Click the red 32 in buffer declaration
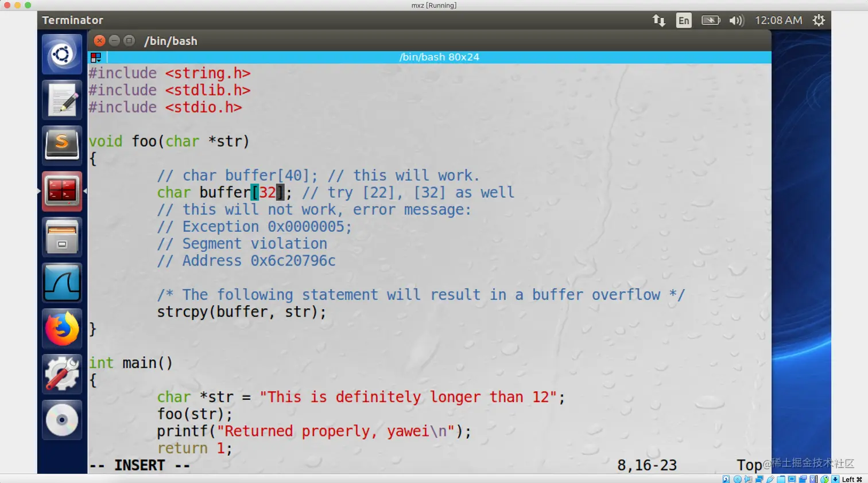 [x=268, y=193]
